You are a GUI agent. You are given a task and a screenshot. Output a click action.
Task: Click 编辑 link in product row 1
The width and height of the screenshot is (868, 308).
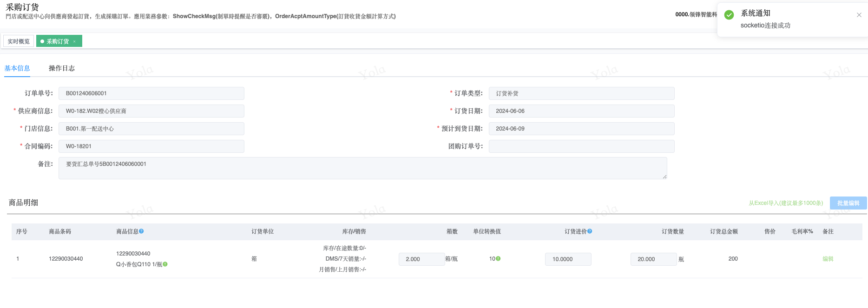(x=828, y=259)
